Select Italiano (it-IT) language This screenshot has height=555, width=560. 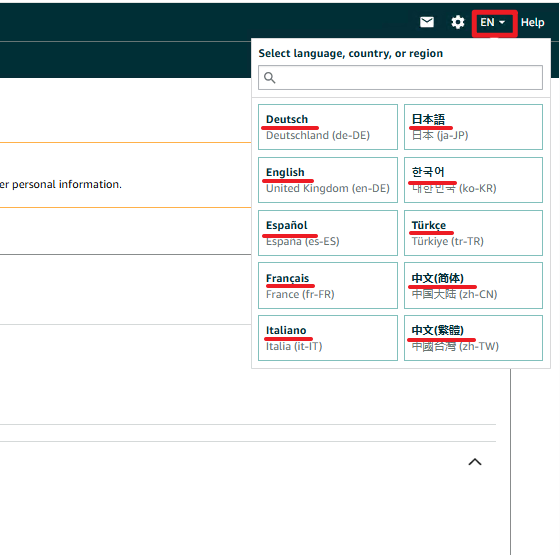tap(328, 338)
